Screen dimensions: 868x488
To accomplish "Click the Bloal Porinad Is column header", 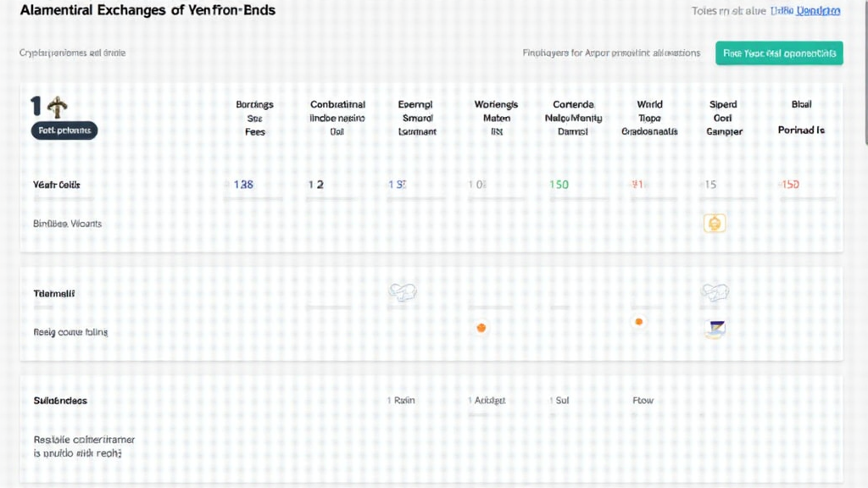I will (801, 118).
